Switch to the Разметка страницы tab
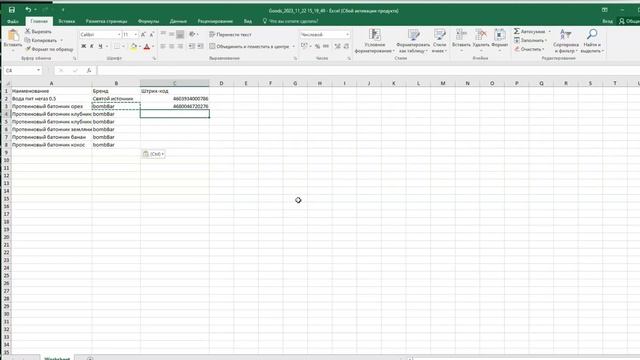The image size is (640, 360). 107,21
